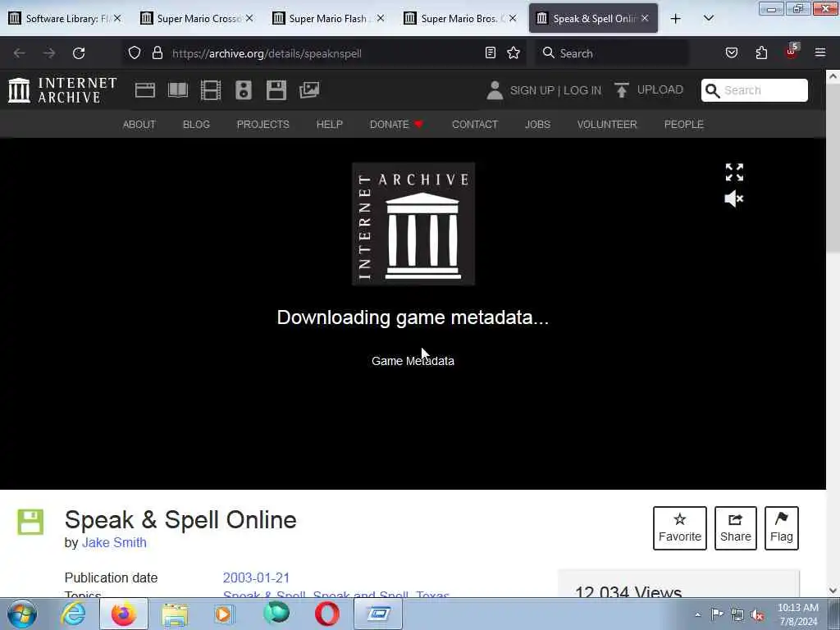Open the JOBS menu link
This screenshot has width=840, height=630.
tap(537, 125)
